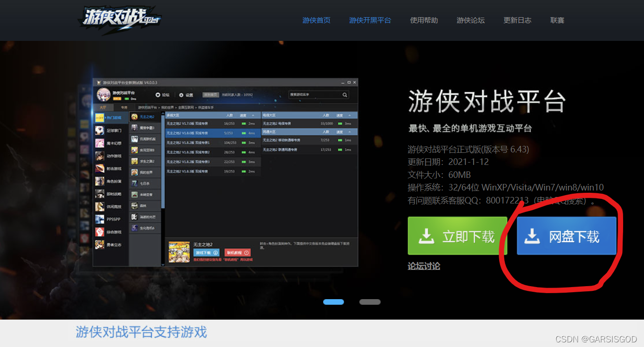Click the 无主之地2 cover thumbnail
The image size is (644, 347).
tap(179, 252)
